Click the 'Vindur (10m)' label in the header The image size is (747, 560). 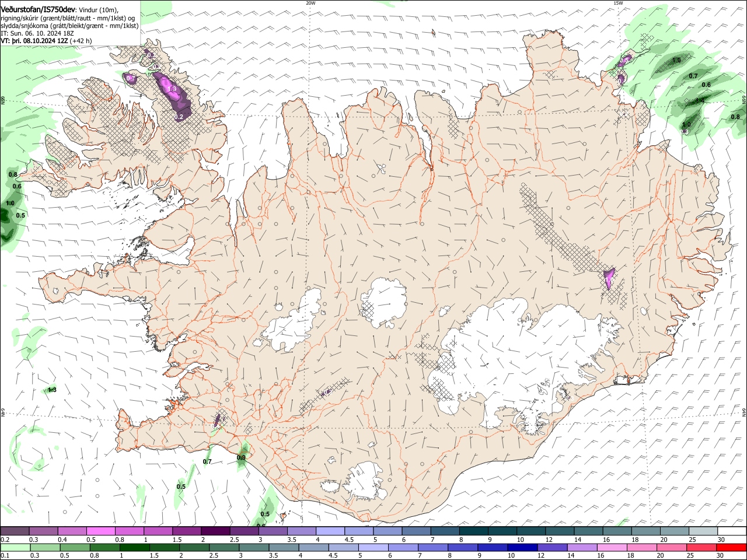pos(99,10)
